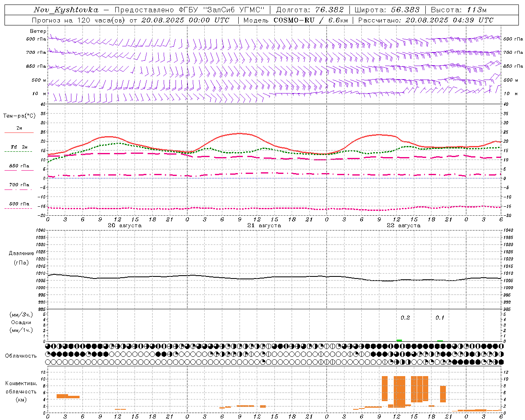Click the 'Долгота: 76.382' header field

[310, 10]
